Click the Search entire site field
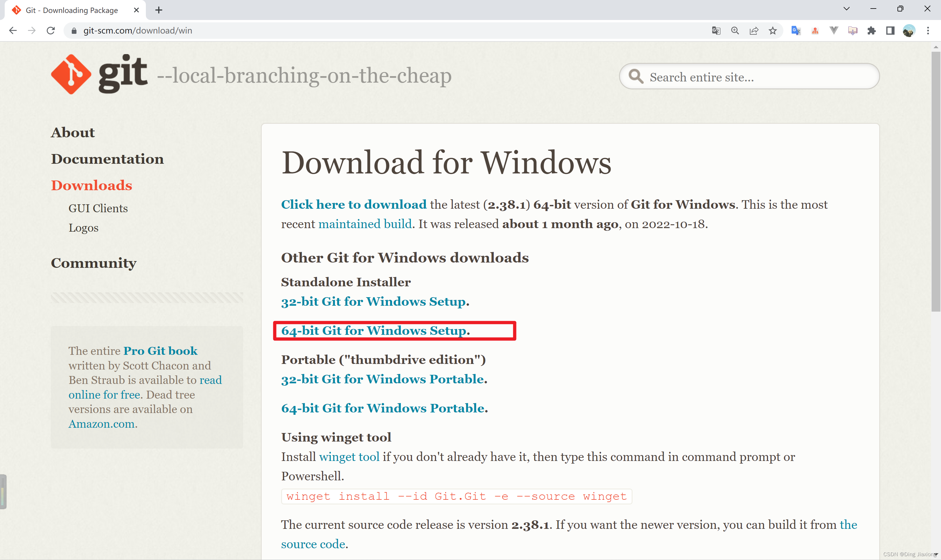The height and width of the screenshot is (560, 941). 749,77
